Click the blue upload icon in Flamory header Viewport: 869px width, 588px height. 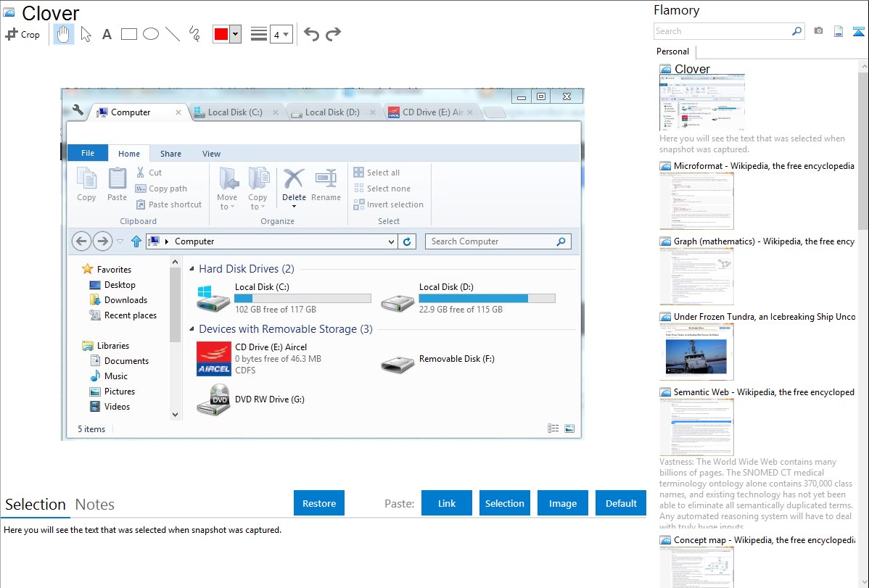(858, 31)
